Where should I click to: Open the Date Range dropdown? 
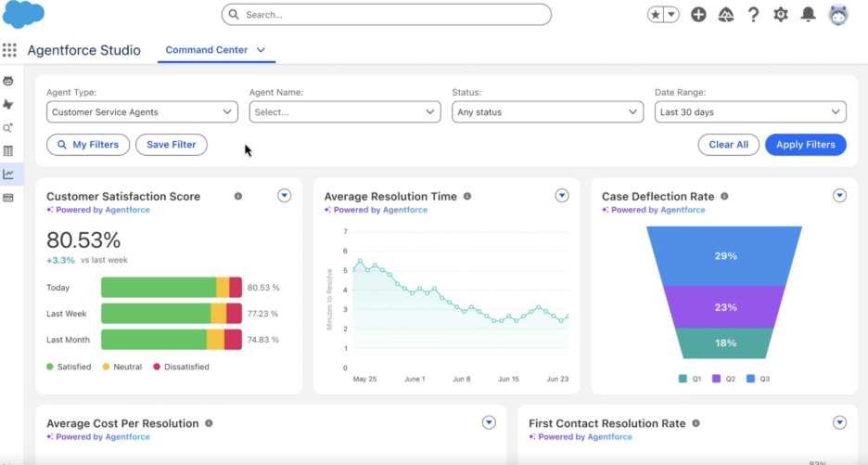tap(750, 112)
